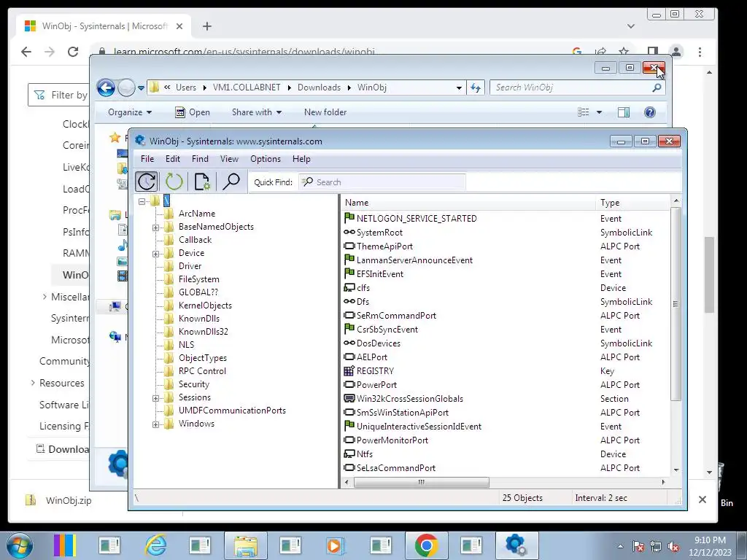This screenshot has height=560, width=747.
Task: Click Explorer refresh address icon
Action: coord(476,87)
